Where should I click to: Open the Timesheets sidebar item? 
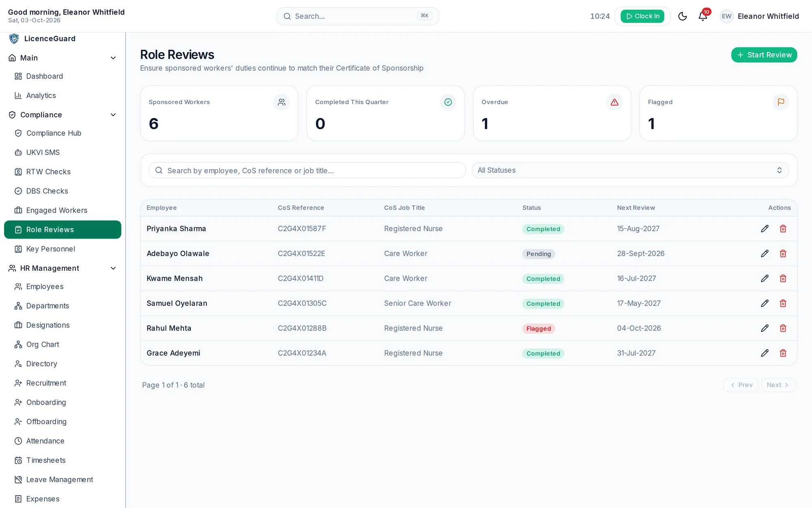(63, 460)
